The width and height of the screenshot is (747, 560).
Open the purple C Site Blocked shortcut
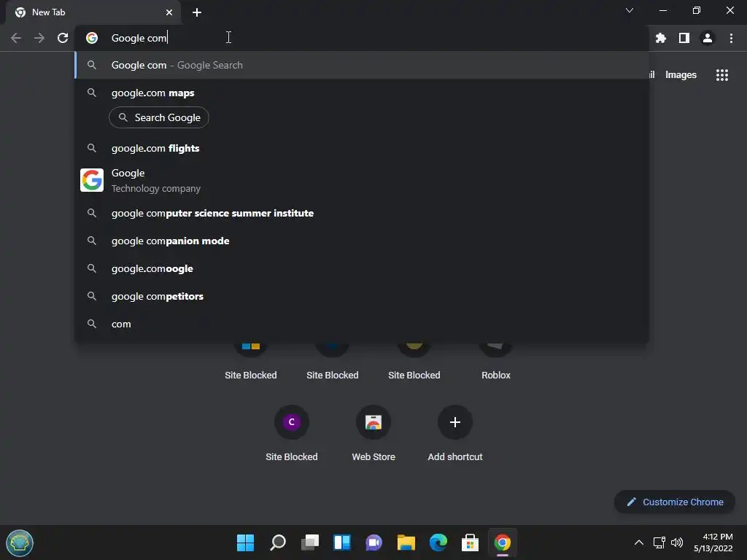292,422
